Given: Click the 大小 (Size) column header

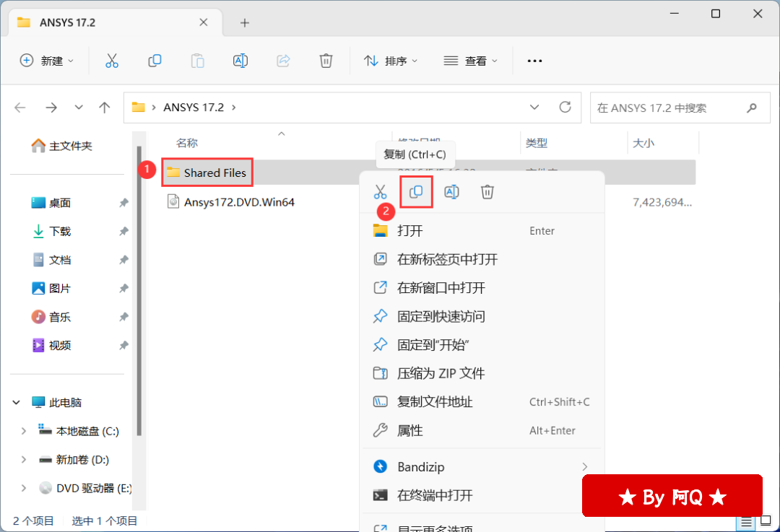Looking at the screenshot, I should (643, 143).
